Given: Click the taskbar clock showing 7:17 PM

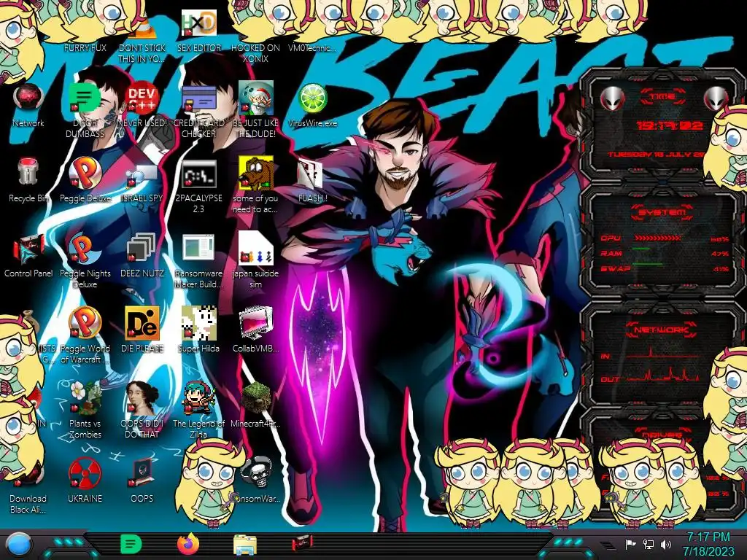Looking at the screenshot, I should pos(708,544).
